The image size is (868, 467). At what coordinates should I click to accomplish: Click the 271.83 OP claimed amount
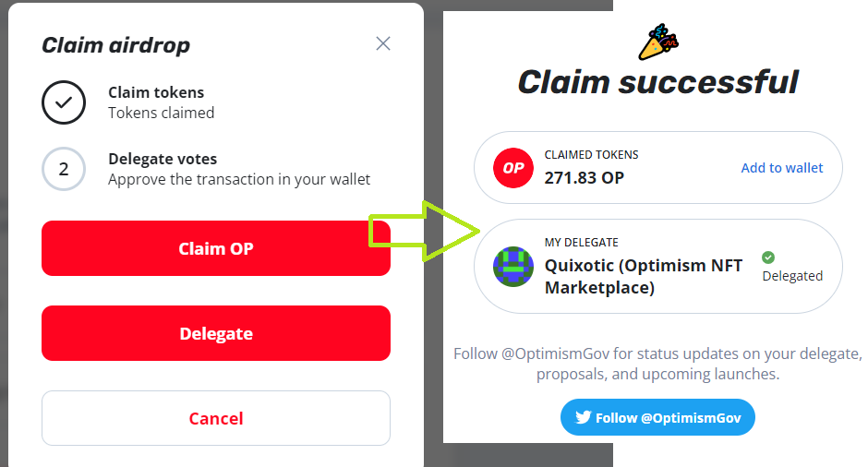584,177
